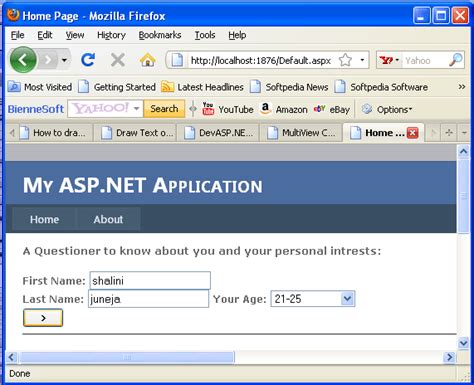Image resolution: width=474 pixels, height=385 pixels.
Task: Show more bookmarks with the chevron
Action: 462,87
